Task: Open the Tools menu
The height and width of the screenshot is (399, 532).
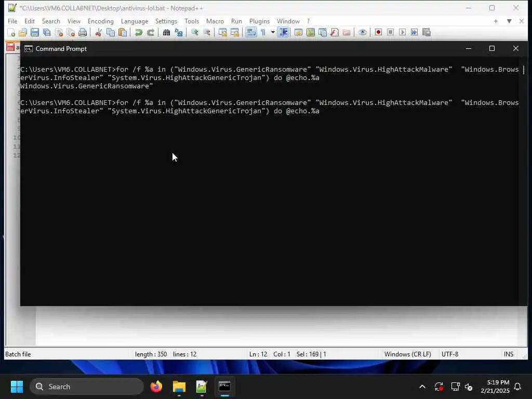Action: click(x=192, y=21)
